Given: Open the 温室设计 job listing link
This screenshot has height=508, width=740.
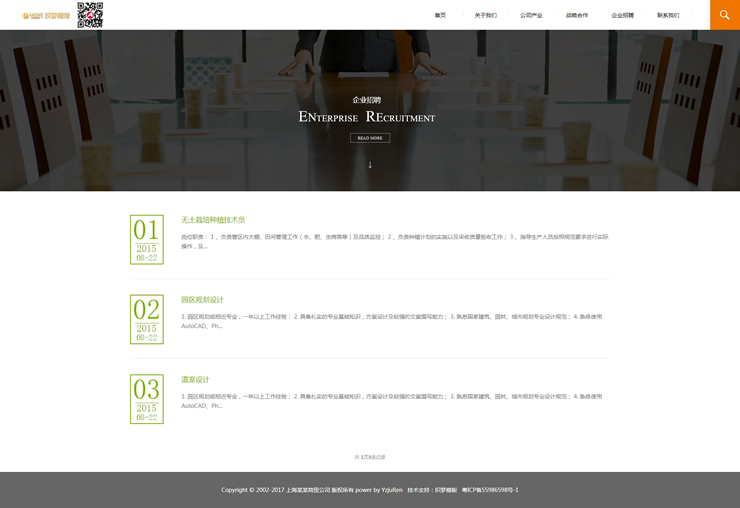Looking at the screenshot, I should (x=195, y=380).
